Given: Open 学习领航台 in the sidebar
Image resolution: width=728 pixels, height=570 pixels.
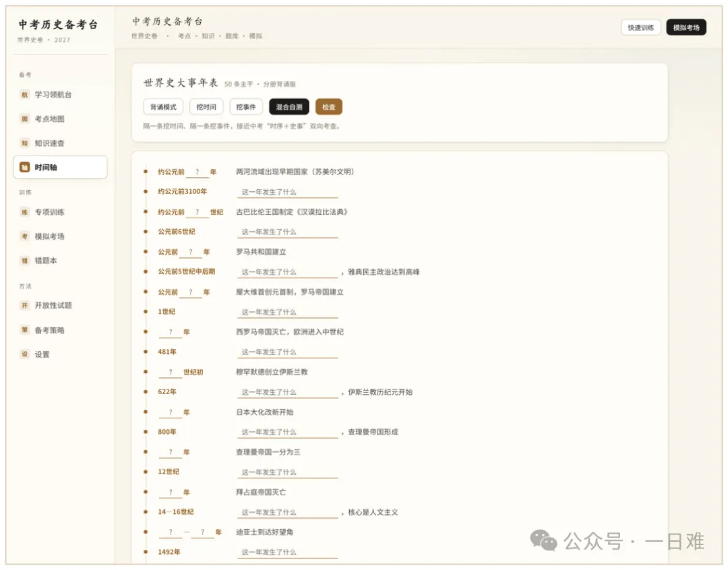Looking at the screenshot, I should [60, 95].
